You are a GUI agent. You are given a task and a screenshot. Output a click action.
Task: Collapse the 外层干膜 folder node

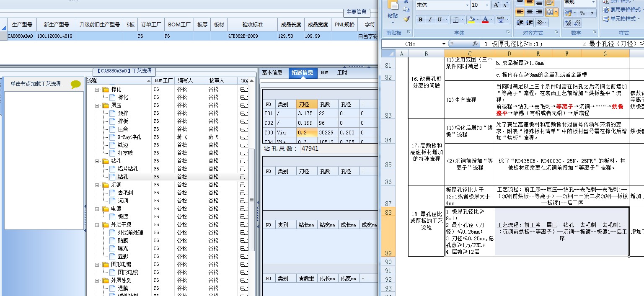[x=98, y=224]
